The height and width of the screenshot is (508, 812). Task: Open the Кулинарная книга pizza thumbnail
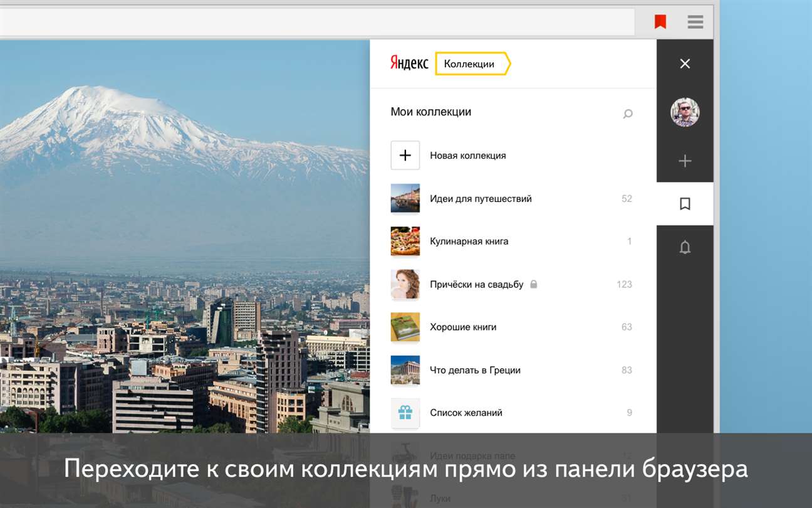(405, 241)
